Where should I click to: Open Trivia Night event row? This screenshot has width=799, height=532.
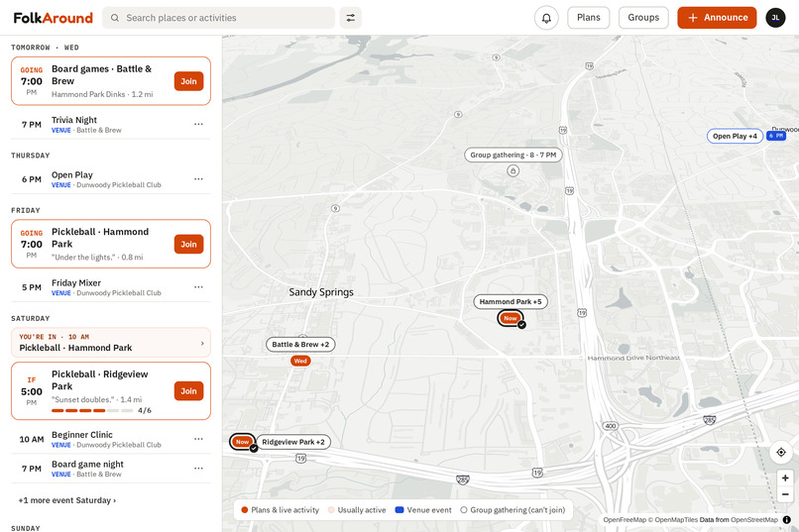pos(111,124)
